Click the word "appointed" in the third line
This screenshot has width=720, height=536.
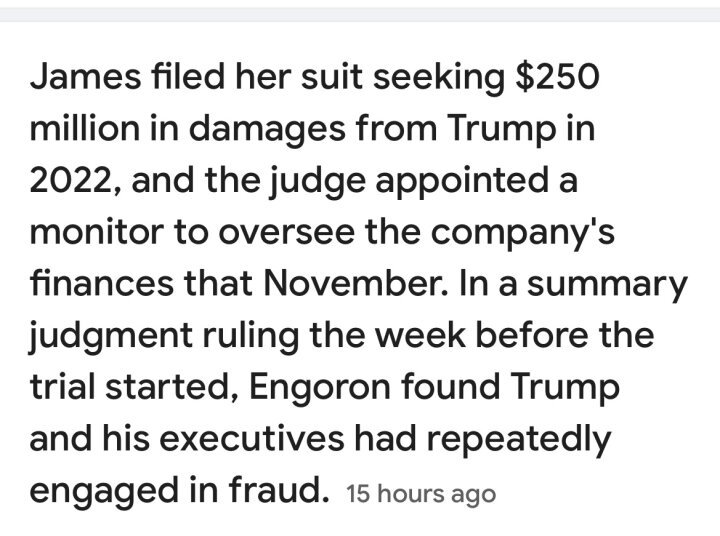tap(462, 182)
